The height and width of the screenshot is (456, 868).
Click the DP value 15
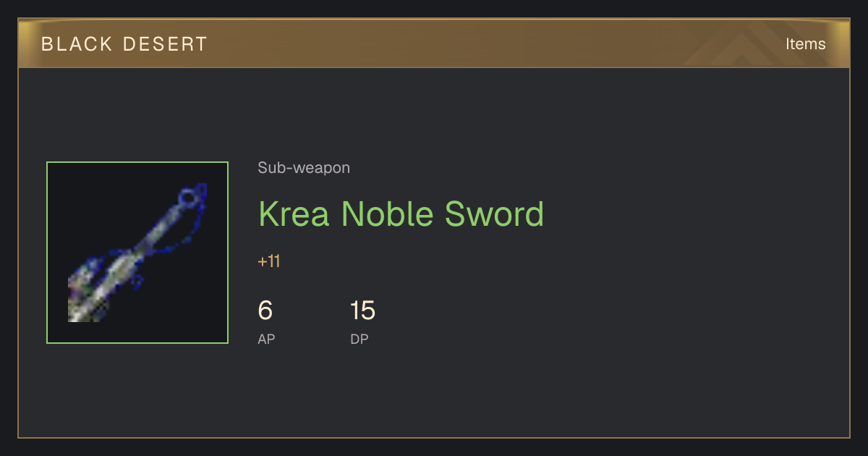(362, 311)
